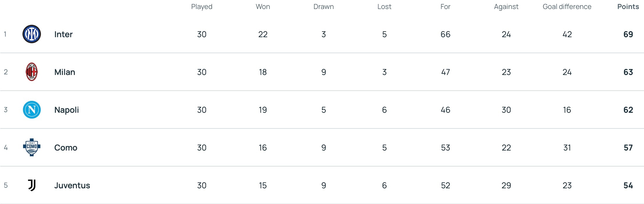Click the Won column header
The image size is (644, 204).
(x=263, y=7)
